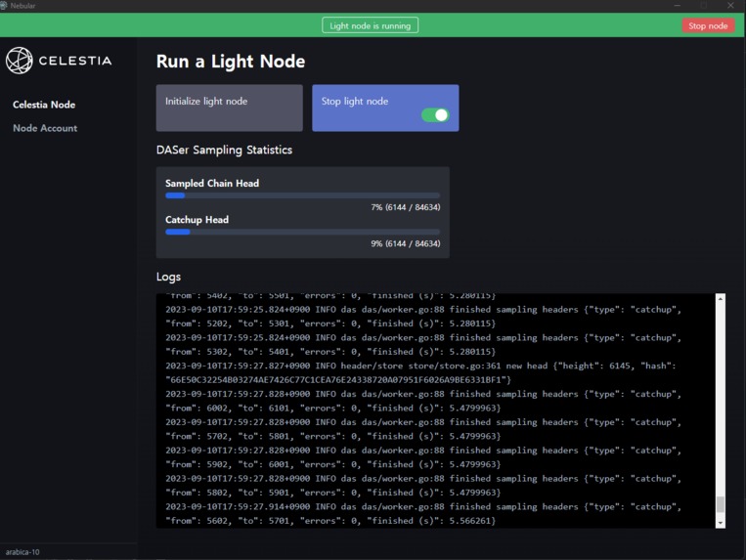Click the Run a Light Node heading
The width and height of the screenshot is (746, 560).
click(231, 62)
